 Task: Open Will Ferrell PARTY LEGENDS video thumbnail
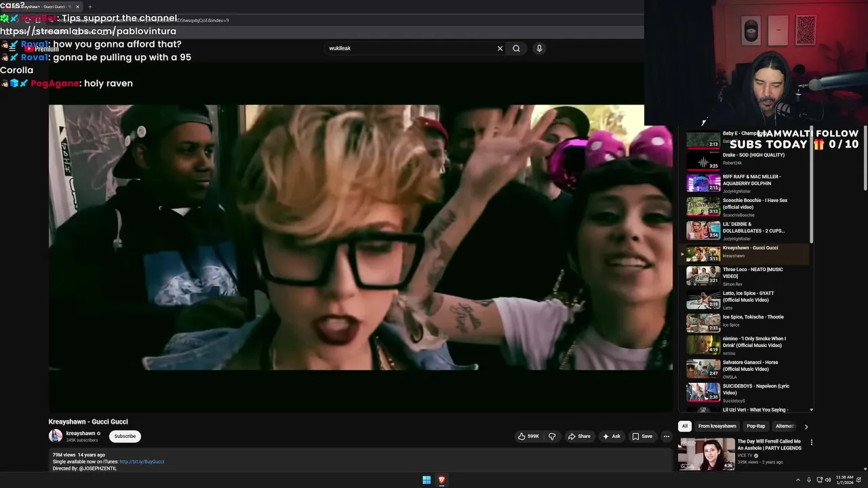coord(707,453)
